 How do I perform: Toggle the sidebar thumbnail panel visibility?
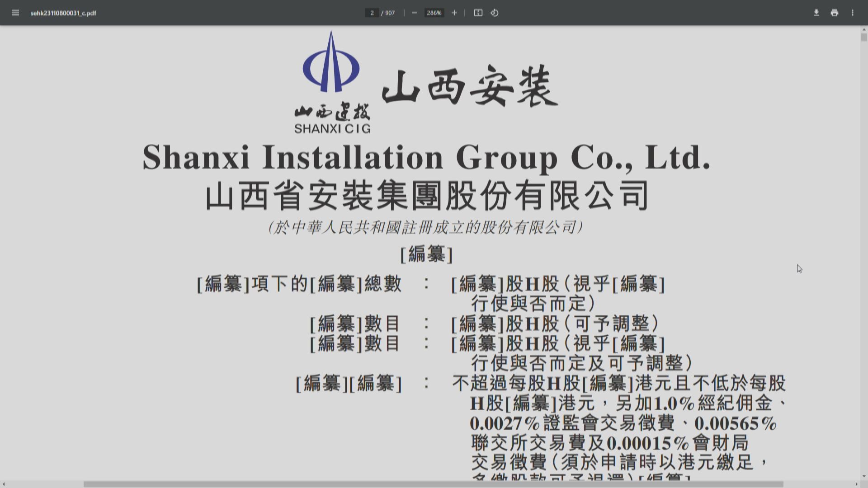point(15,13)
